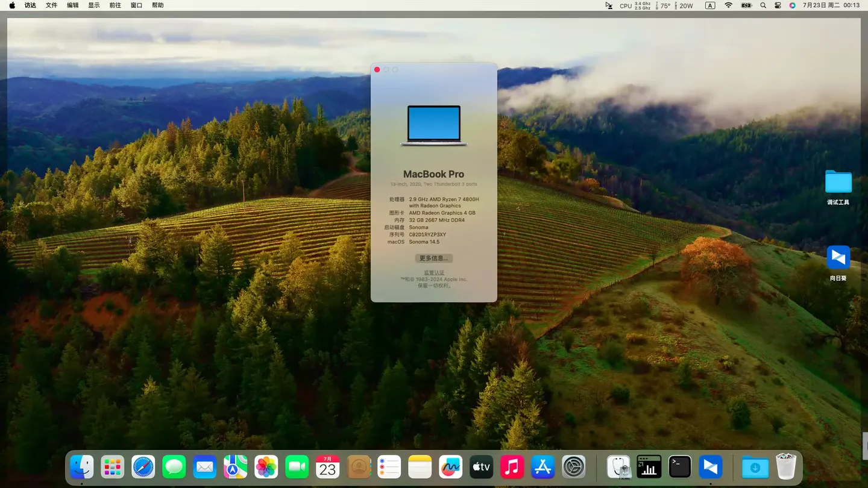
Task: Select the 调试工具 folder on desktop
Action: [838, 183]
